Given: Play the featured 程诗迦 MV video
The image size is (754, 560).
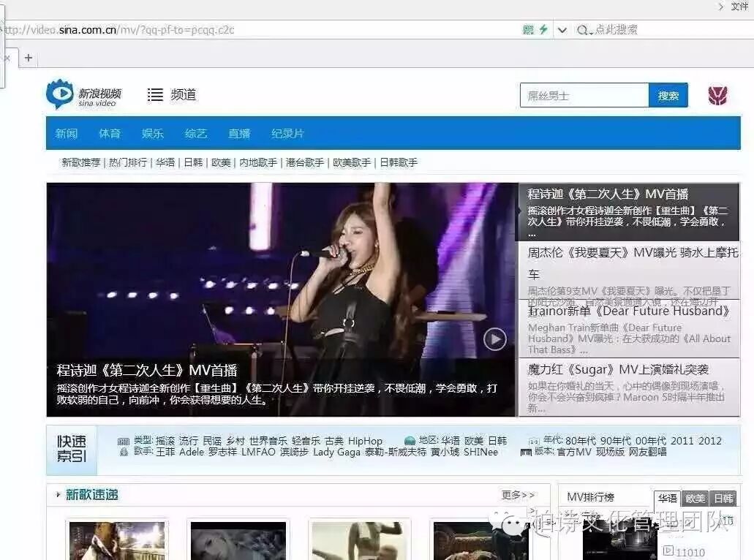Looking at the screenshot, I should 495,339.
